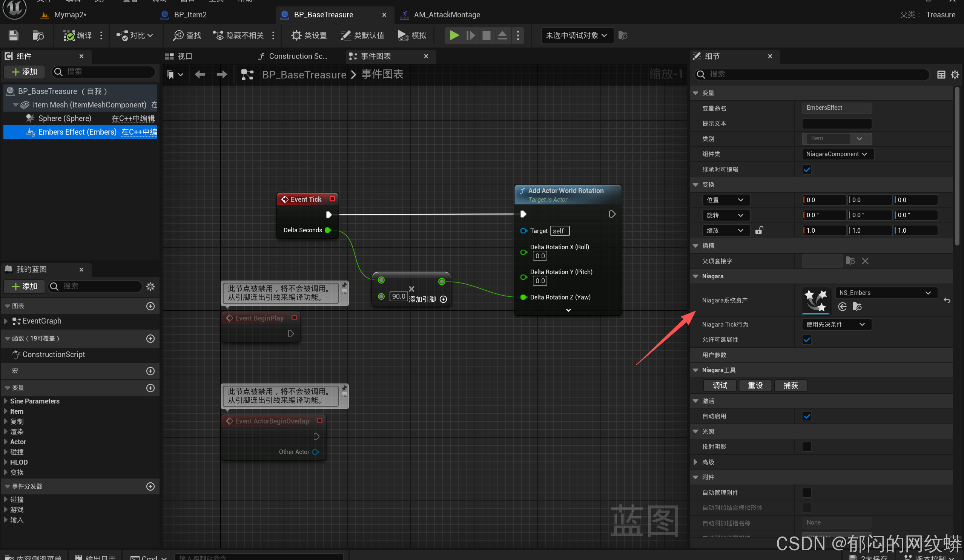The height and width of the screenshot is (560, 964).
Task: Click the Find (查找) toolbar icon
Action: point(178,35)
